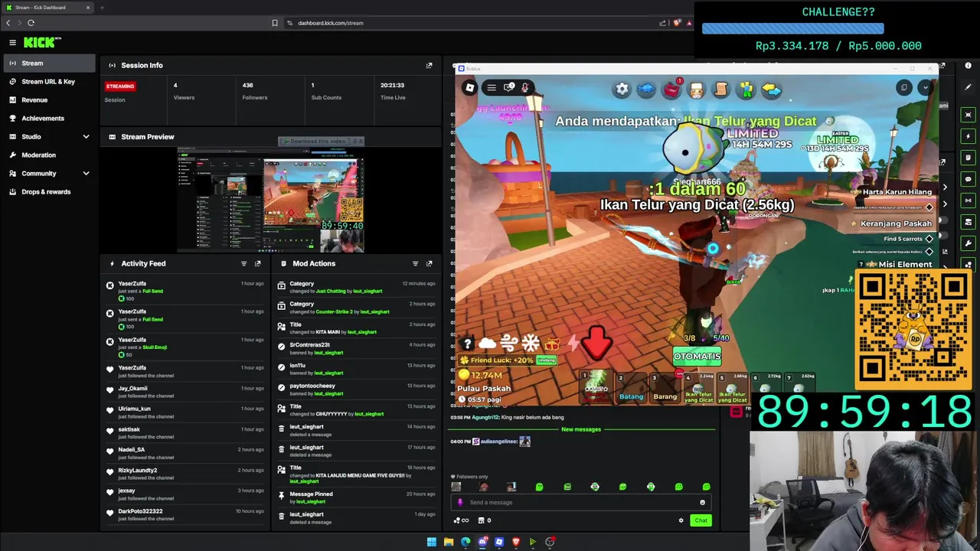Open the question mark help icon
Screen dimensions: 980x551
[x=467, y=344]
